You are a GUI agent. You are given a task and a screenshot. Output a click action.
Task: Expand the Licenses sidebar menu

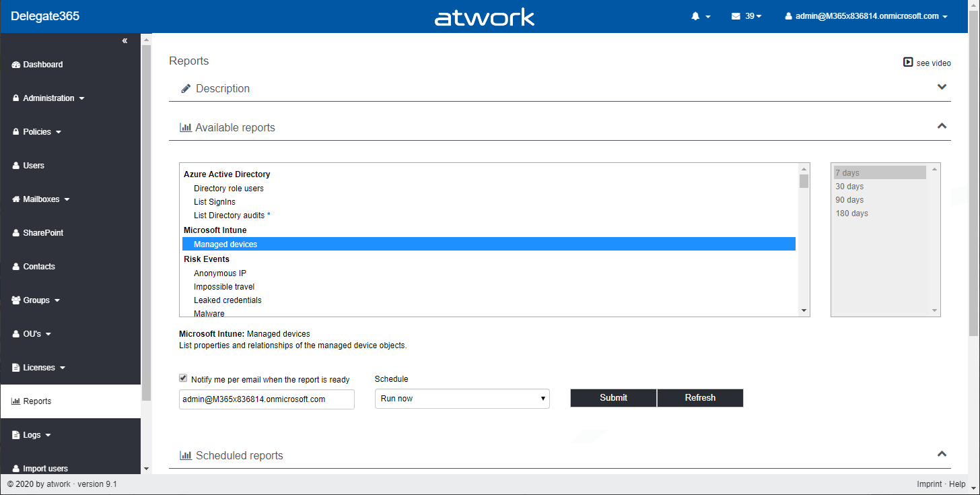pyautogui.click(x=40, y=368)
